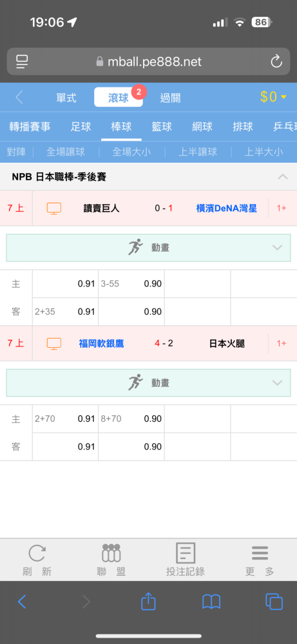Select the 籃球 sport tab
This screenshot has width=297, height=644.
tap(162, 126)
